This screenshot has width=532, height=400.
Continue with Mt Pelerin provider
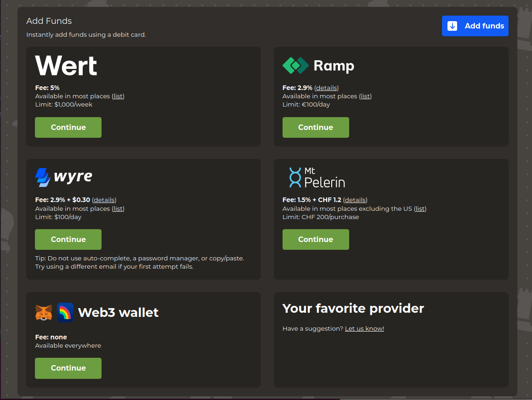(x=316, y=240)
